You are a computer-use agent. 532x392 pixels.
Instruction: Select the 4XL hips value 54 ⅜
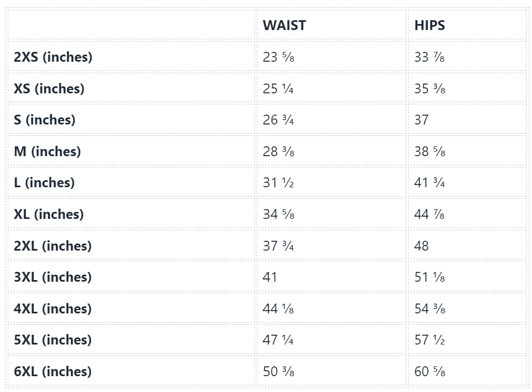pos(429,308)
